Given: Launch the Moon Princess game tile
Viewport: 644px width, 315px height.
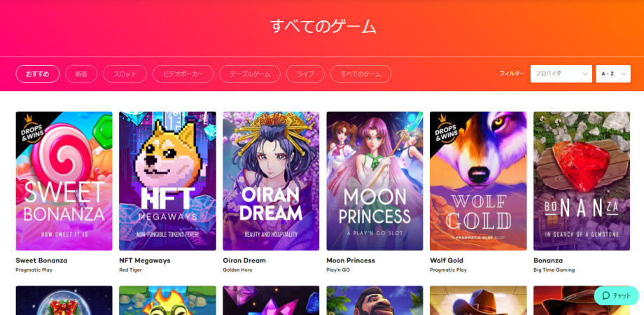Looking at the screenshot, I should 374,181.
